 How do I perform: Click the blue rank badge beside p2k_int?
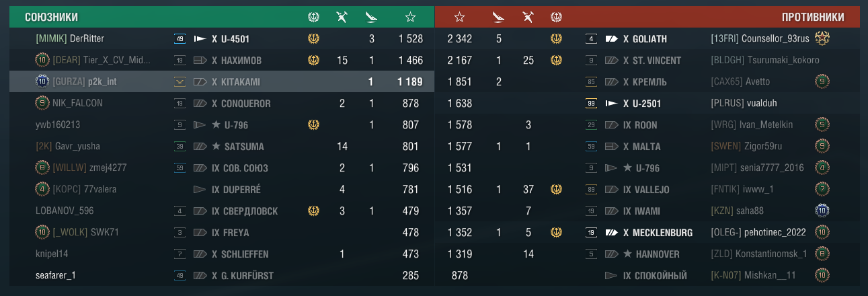point(42,81)
